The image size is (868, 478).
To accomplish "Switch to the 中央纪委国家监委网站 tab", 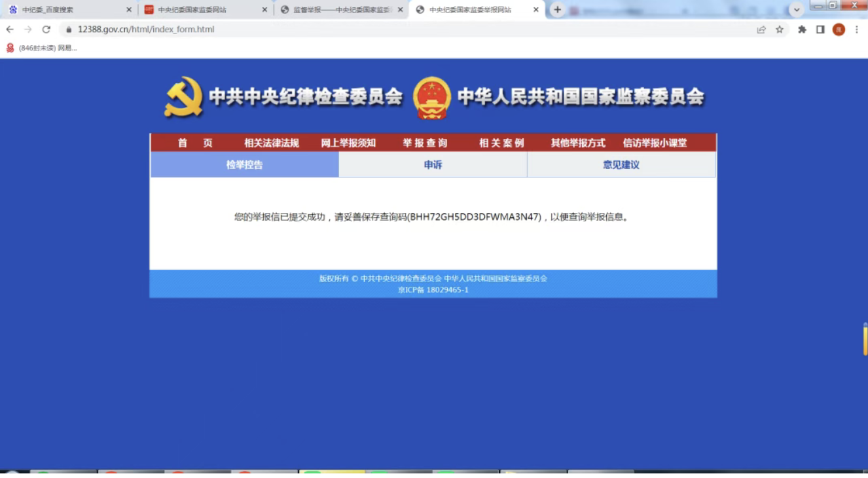I will click(205, 10).
